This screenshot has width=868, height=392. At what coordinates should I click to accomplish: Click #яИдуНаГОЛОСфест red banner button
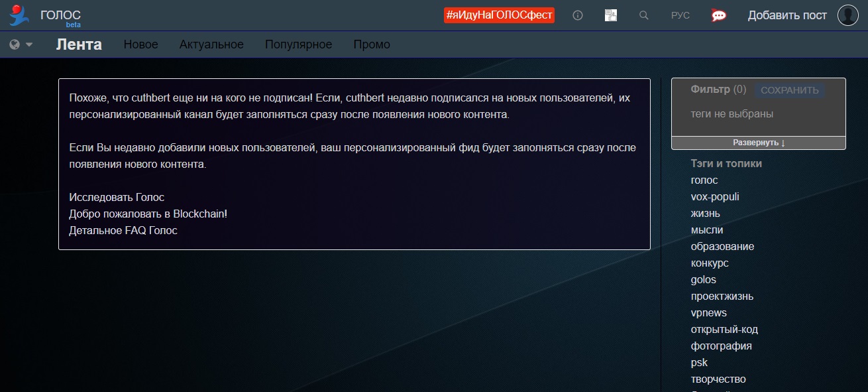[x=499, y=15]
